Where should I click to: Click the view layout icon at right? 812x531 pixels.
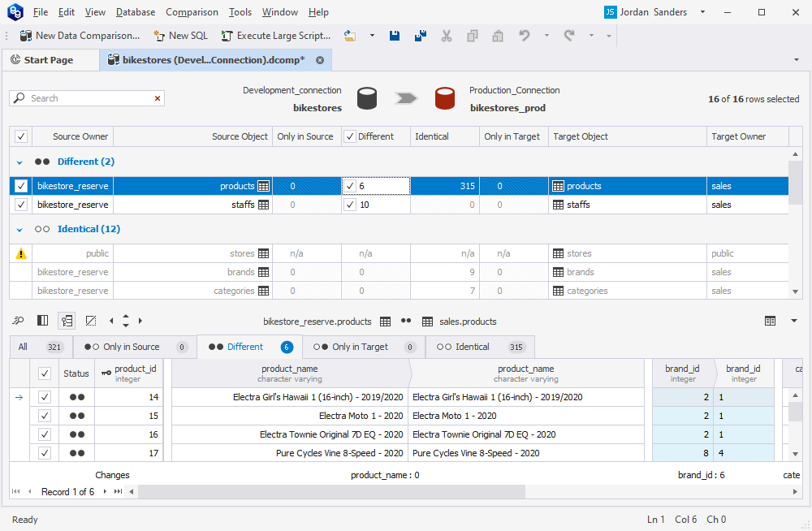(770, 321)
